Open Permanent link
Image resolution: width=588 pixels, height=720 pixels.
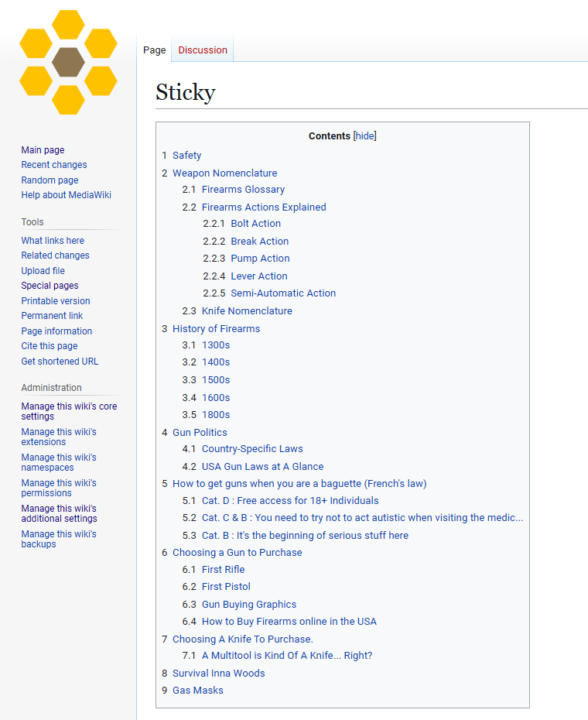pyautogui.click(x=52, y=316)
